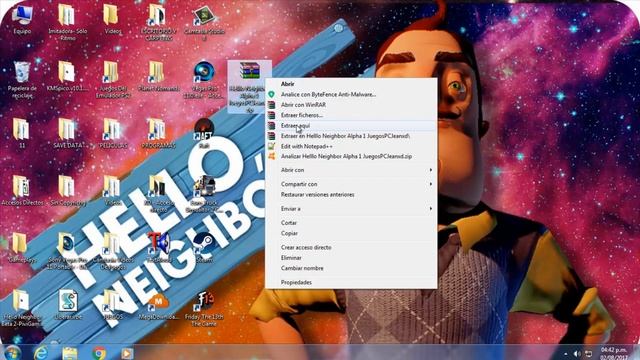
Task: Expand the Enviar a submenu
Action: coord(351,209)
